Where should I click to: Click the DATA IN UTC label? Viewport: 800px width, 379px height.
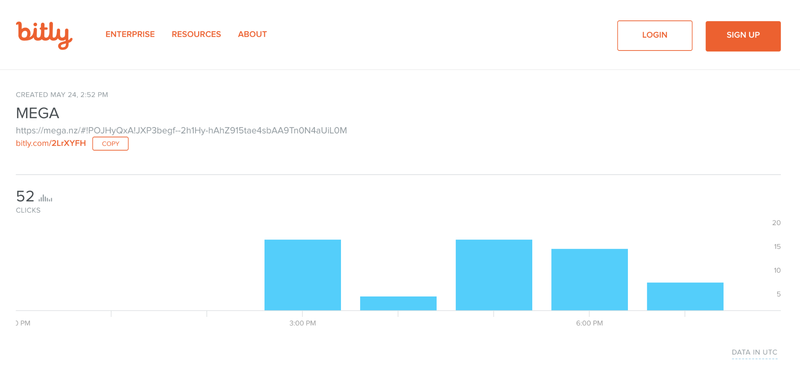click(x=755, y=352)
